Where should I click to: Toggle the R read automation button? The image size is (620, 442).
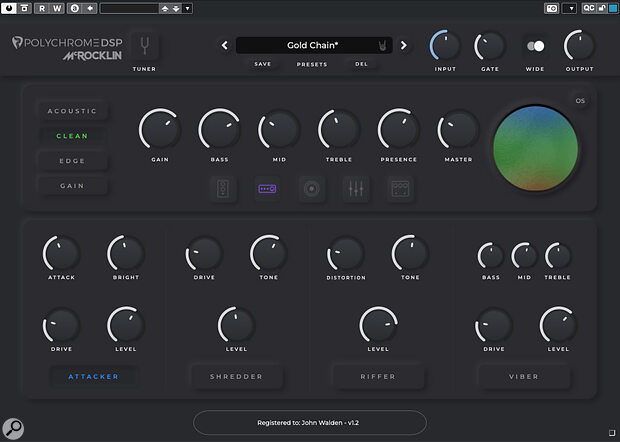click(42, 8)
